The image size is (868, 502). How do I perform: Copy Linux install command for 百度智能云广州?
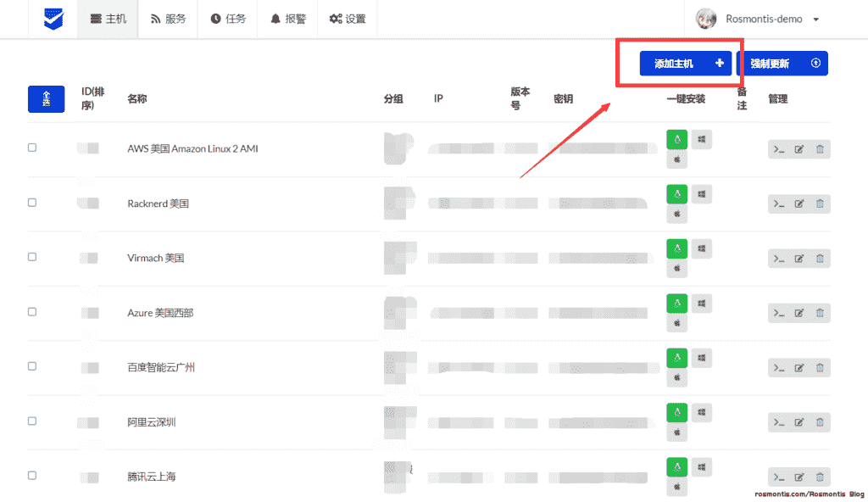click(676, 358)
